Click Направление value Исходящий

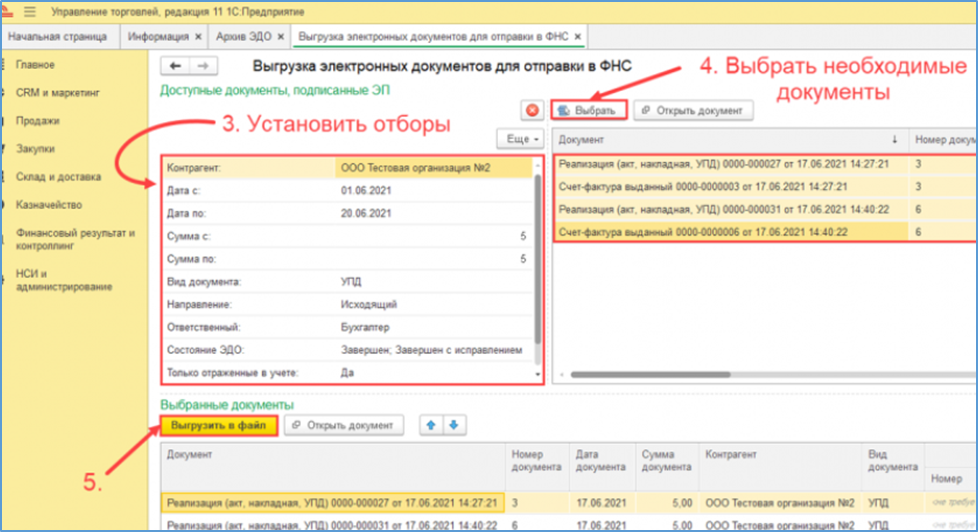[369, 304]
